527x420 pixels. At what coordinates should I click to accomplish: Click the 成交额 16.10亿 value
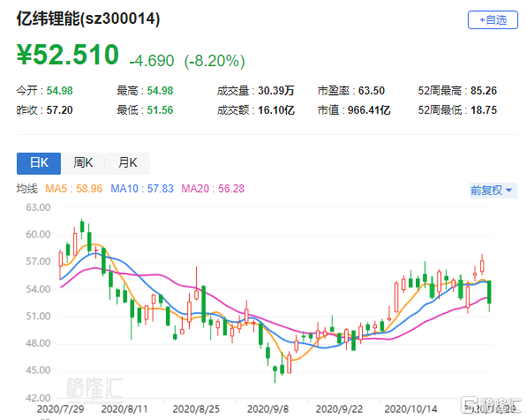tap(276, 110)
